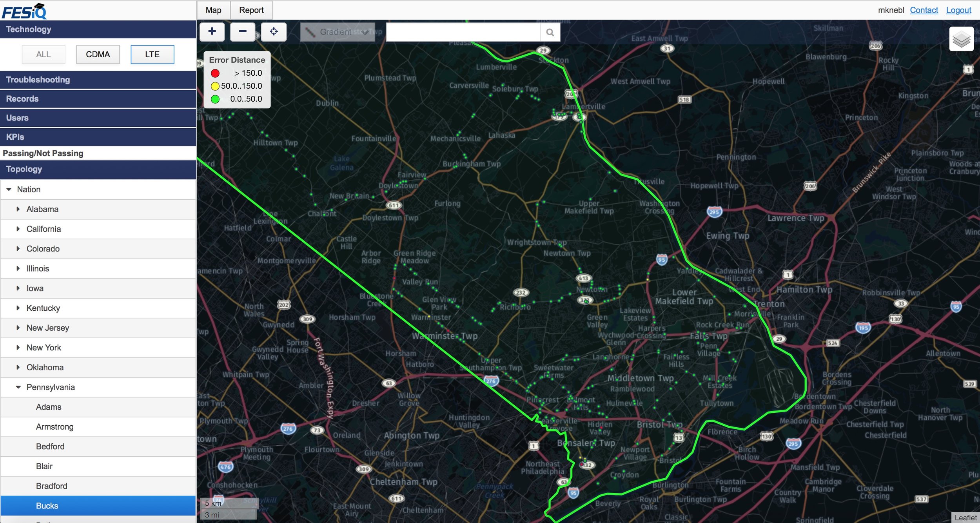Collapse the Pennsylvania node

tap(18, 387)
